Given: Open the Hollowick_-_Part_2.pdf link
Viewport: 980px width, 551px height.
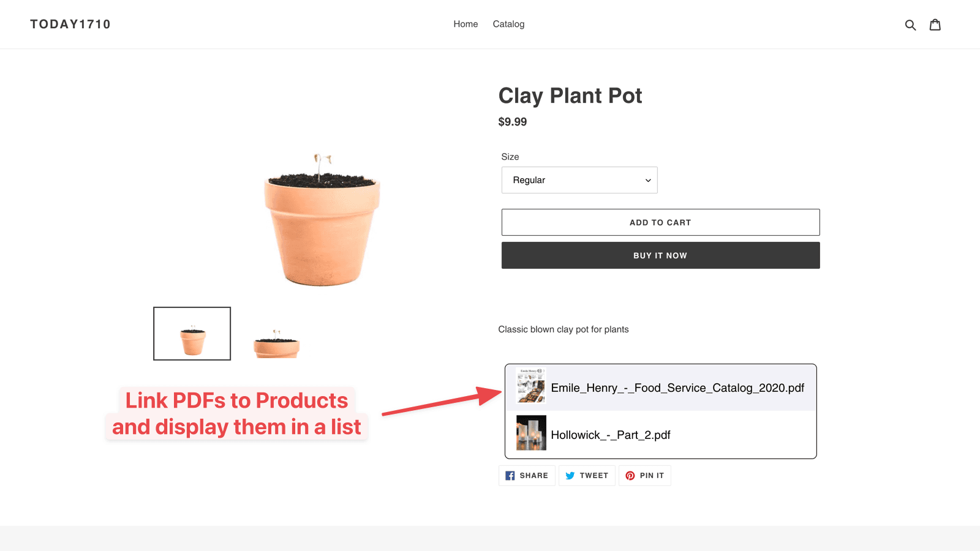Looking at the screenshot, I should (x=611, y=435).
